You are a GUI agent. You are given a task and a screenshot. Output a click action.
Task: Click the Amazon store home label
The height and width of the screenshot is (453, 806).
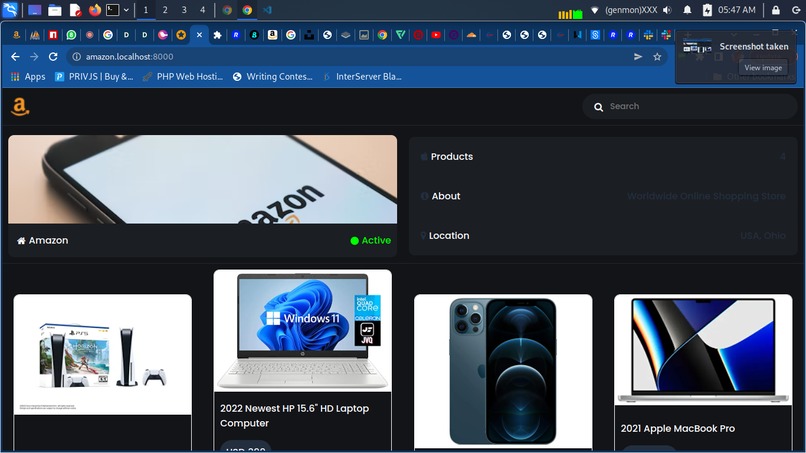(43, 240)
